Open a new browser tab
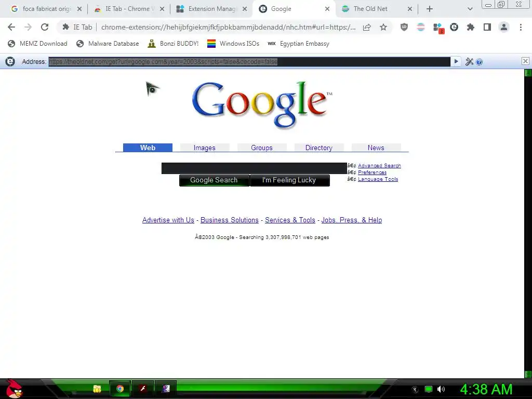Viewport: 532px width, 399px height. (x=429, y=9)
